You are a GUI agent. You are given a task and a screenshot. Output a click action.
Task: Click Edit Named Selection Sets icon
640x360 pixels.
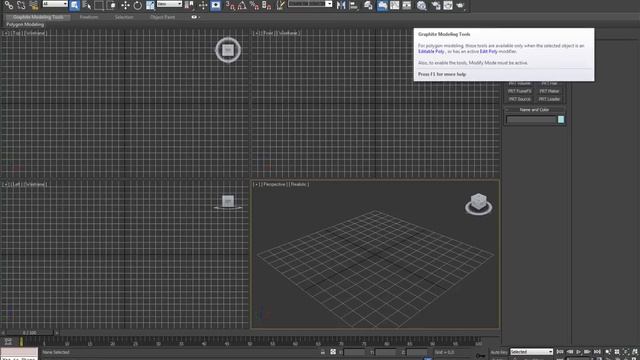(280, 5)
